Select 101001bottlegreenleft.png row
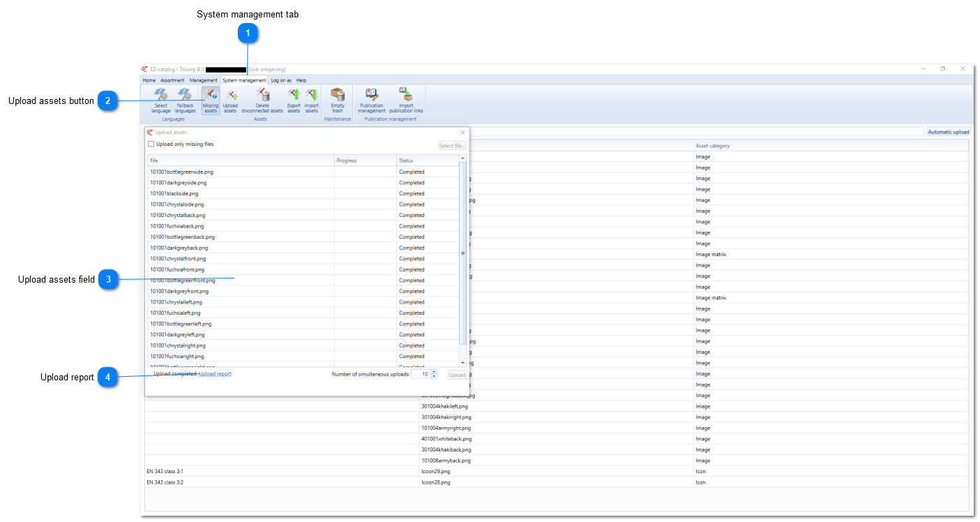Image resolution: width=980 pixels, height=522 pixels. (303, 324)
